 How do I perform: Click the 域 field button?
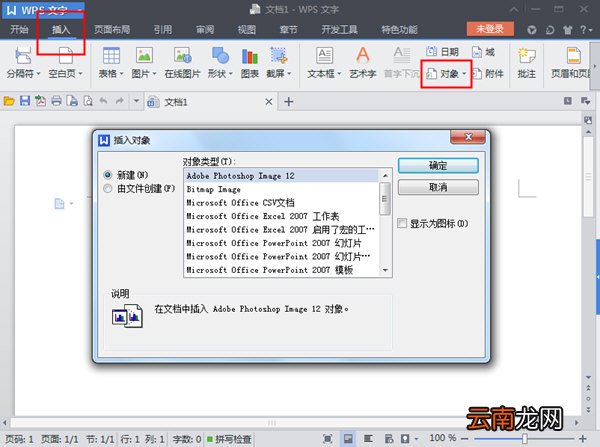[x=484, y=51]
